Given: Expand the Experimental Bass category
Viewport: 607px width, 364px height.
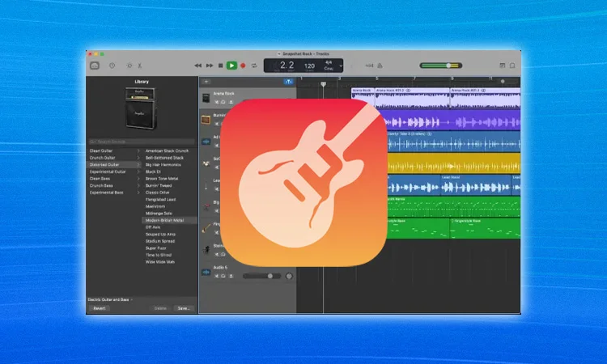Looking at the screenshot, I should point(138,193).
